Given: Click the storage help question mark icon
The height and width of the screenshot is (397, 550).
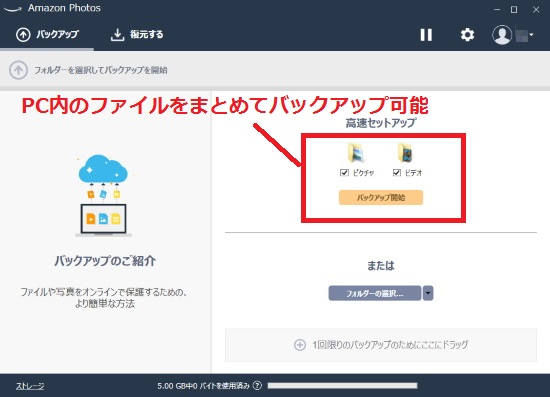Looking at the screenshot, I should point(257,385).
